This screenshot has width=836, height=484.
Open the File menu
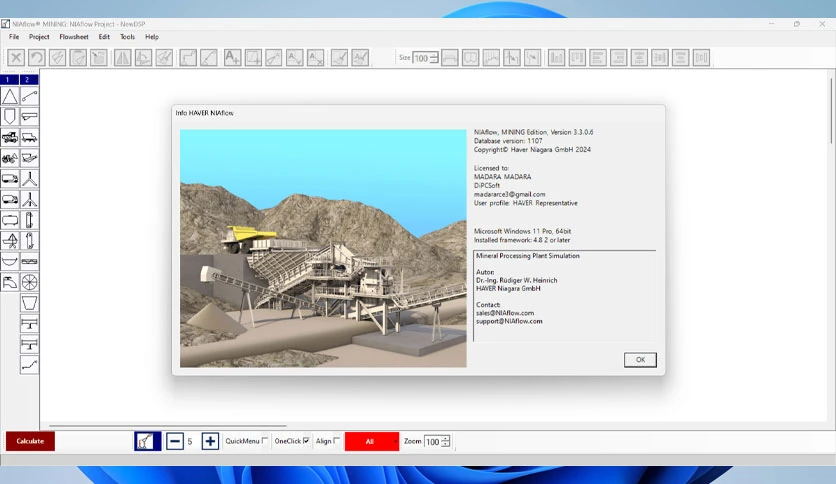[14, 37]
